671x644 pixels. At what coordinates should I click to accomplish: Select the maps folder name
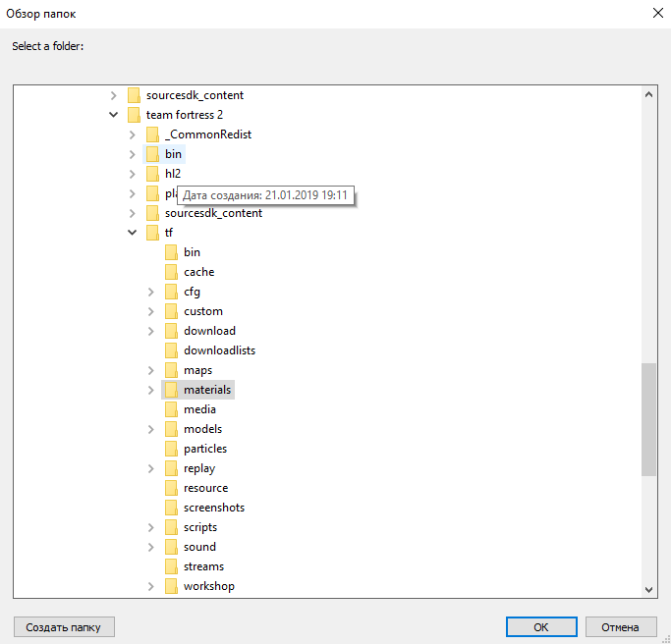197,370
